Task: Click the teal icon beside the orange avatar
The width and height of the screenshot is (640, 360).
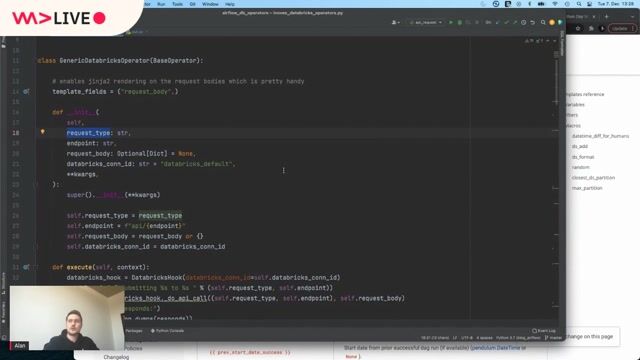Action: [x=560, y=22]
